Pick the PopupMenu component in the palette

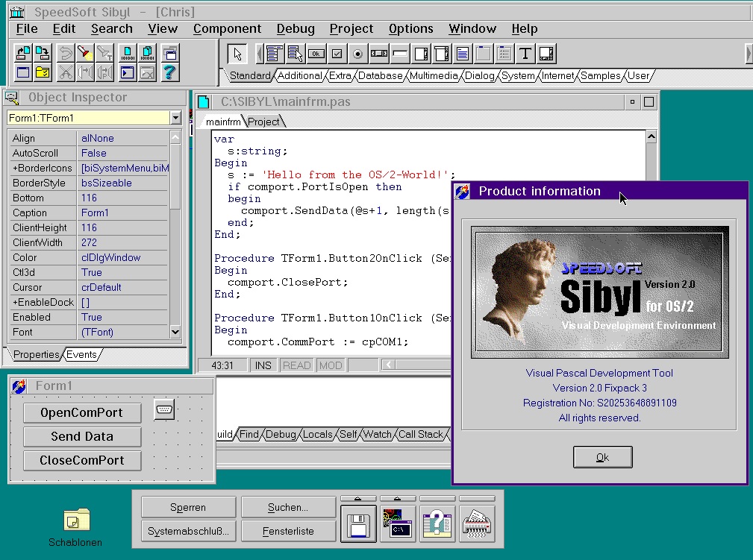[295, 54]
